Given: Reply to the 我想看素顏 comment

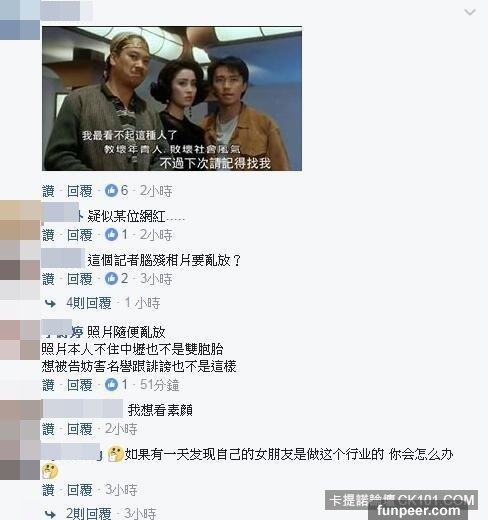Looking at the screenshot, I should tap(80, 429).
